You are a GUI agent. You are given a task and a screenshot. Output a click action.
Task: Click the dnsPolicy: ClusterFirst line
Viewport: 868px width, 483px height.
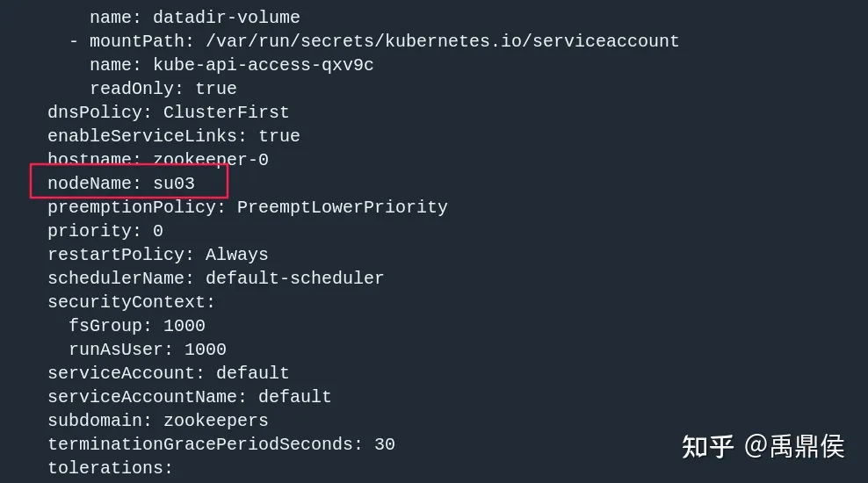pos(169,112)
